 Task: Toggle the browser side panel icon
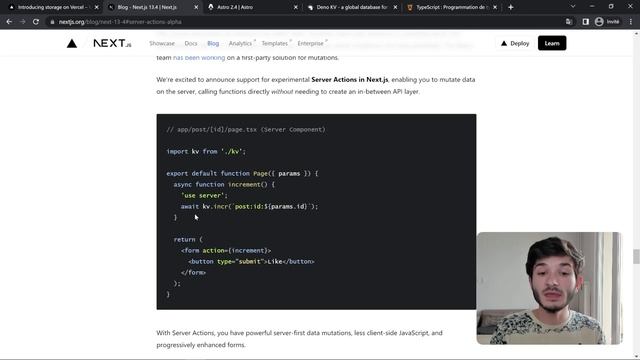click(585, 22)
